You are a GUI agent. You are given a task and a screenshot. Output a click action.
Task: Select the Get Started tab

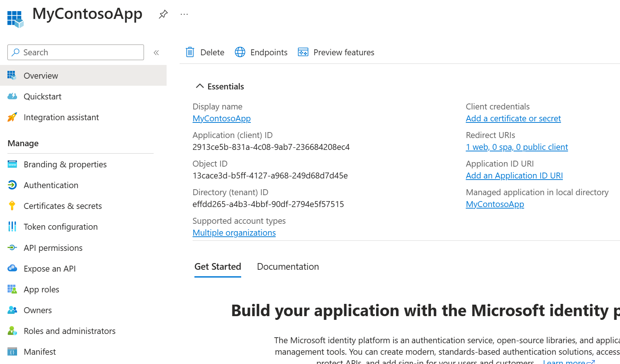coord(217,266)
